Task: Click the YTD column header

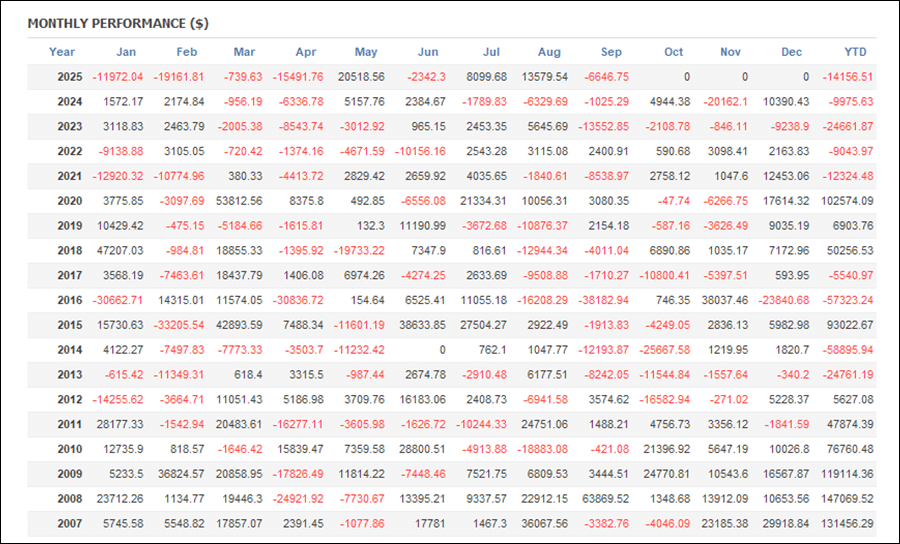Action: [856, 52]
